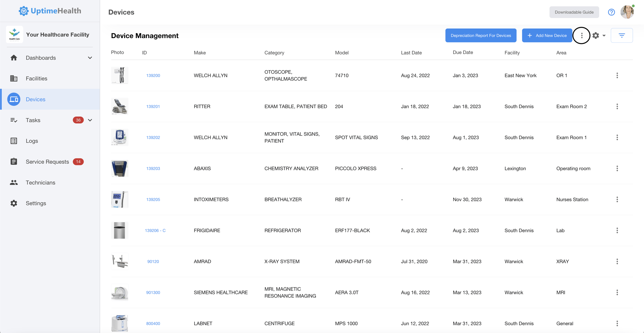Go to Facilities in the sidebar
This screenshot has height=333, width=644.
point(37,79)
